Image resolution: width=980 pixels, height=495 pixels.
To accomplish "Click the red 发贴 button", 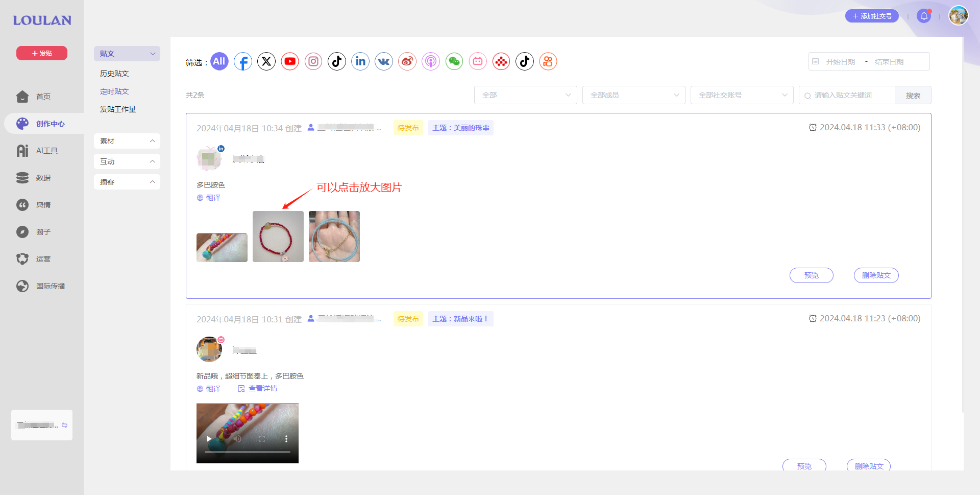I will point(42,53).
